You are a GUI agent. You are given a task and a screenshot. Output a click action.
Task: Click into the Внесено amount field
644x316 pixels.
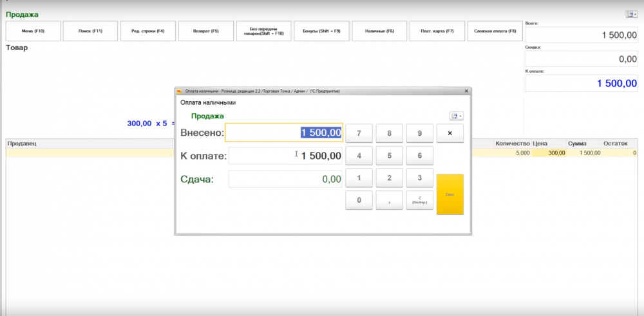284,133
